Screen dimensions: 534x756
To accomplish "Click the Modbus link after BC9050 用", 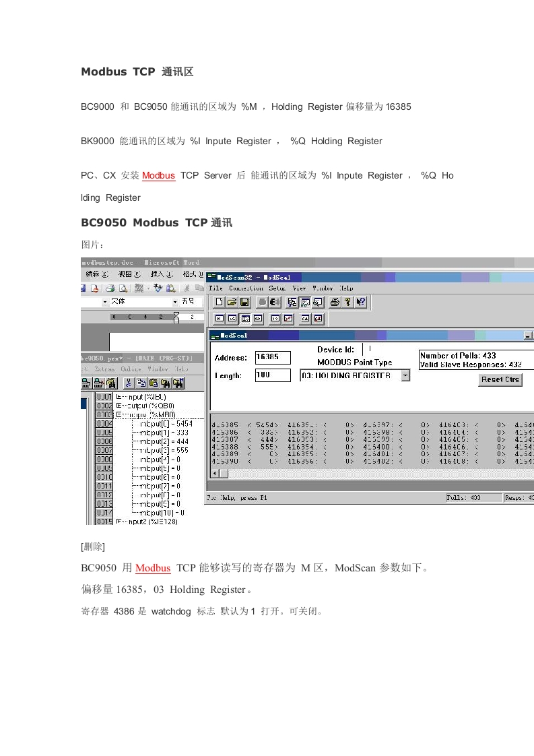I will tap(153, 568).
